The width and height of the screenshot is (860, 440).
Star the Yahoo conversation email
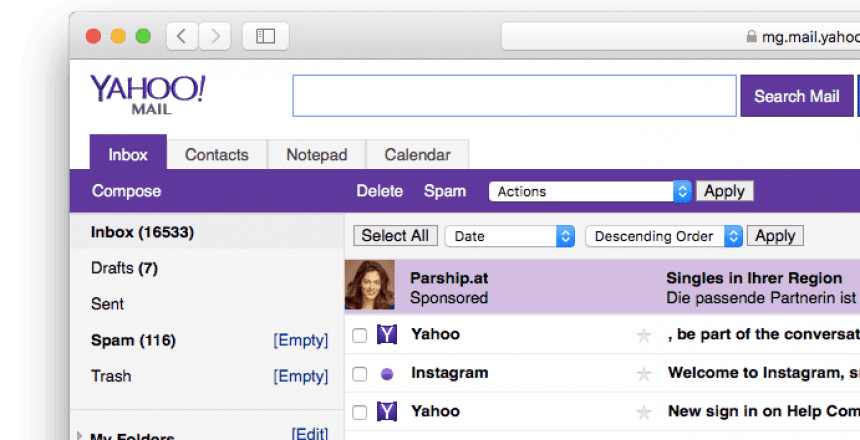(644, 335)
